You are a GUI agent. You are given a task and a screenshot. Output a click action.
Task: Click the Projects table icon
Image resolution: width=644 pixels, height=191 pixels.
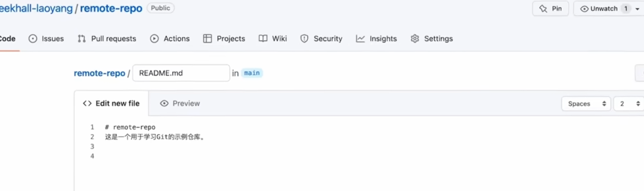coord(207,39)
